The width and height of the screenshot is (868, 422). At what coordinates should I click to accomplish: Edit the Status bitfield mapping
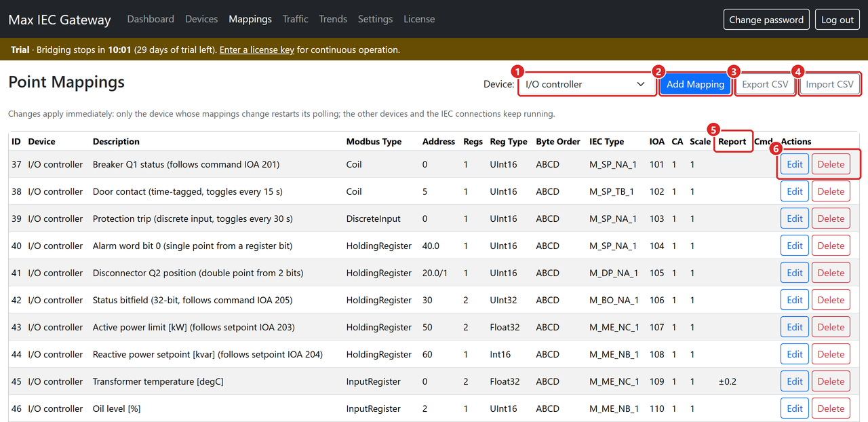(795, 300)
